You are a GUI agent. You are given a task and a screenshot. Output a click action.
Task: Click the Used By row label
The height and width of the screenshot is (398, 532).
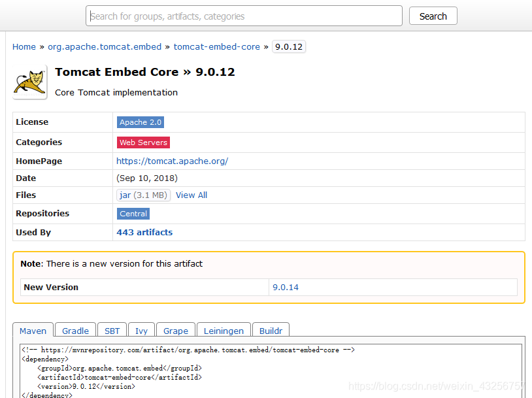tap(33, 233)
